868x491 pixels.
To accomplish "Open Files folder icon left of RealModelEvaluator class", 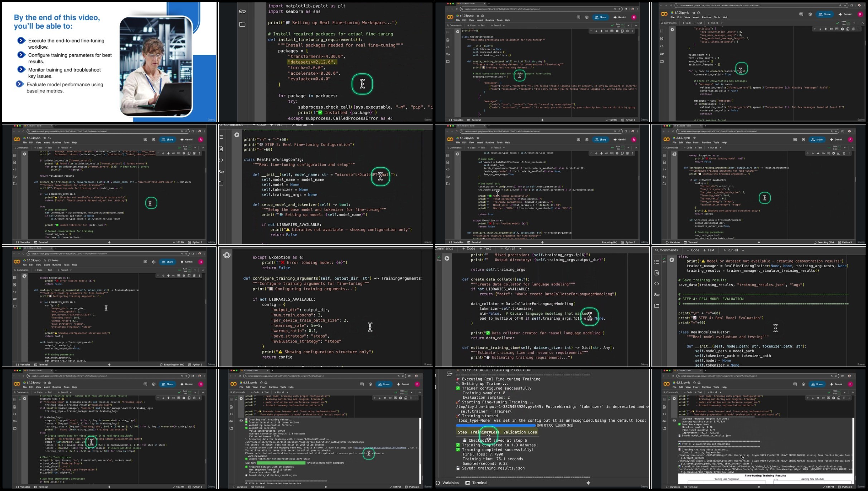I will tap(656, 306).
